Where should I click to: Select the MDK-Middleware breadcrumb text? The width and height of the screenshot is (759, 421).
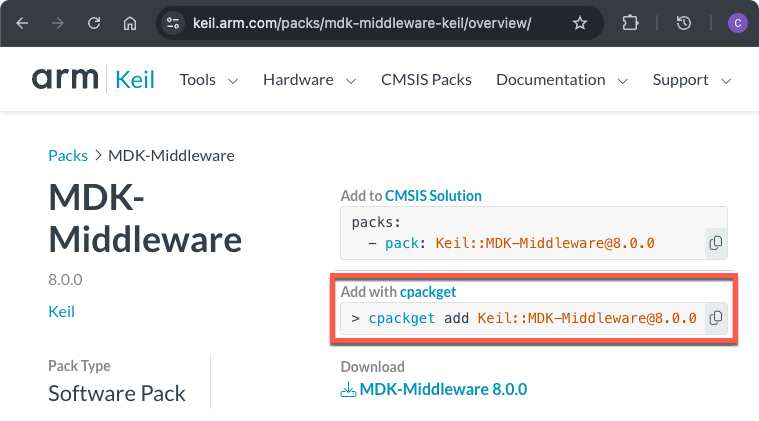pos(171,156)
